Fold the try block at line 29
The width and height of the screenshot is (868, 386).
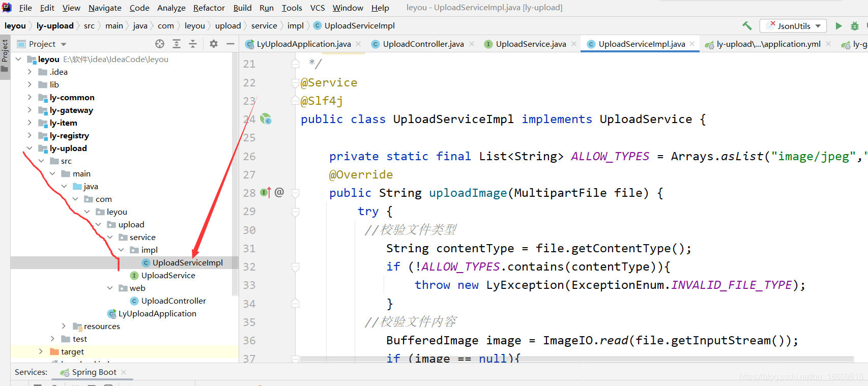[295, 211]
